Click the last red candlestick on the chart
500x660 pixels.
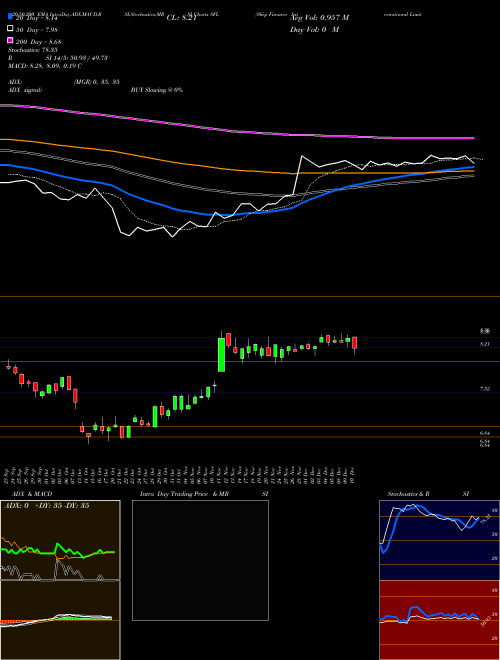354,343
